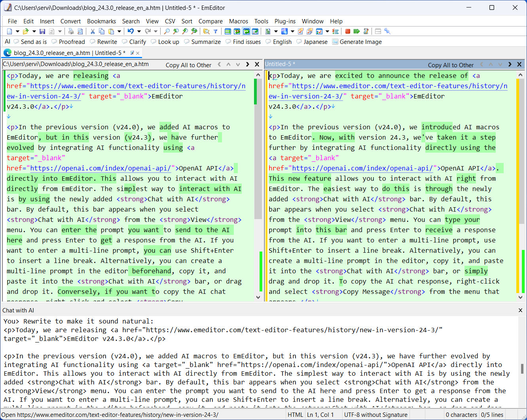Click the red Record macro icon
The height and width of the screenshot is (420, 527).
348,31
